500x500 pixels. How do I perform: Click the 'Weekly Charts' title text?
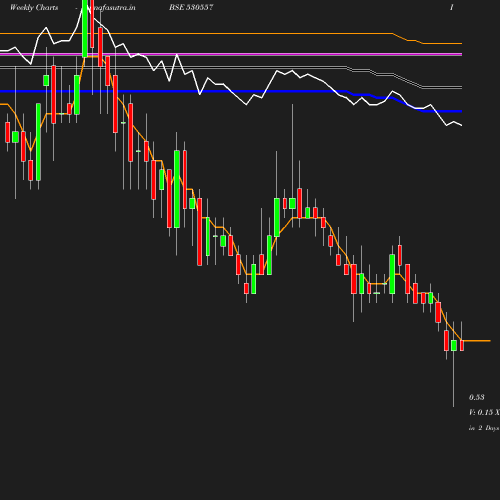(x=34, y=8)
